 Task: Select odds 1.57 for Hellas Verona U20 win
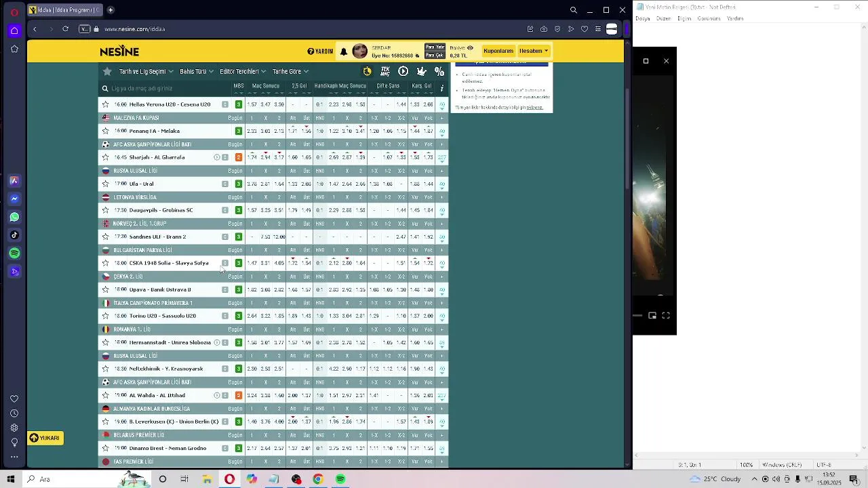pyautogui.click(x=252, y=104)
